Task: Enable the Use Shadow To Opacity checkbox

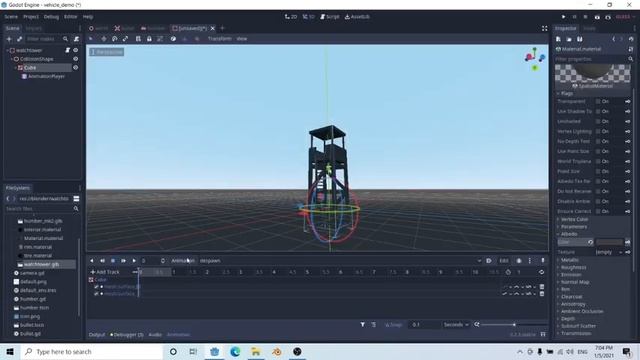Action: tap(598, 111)
